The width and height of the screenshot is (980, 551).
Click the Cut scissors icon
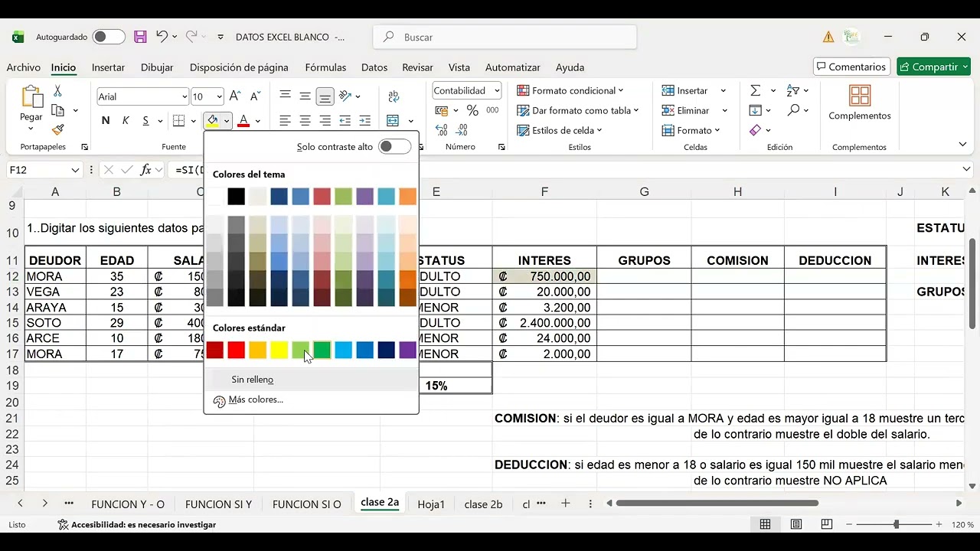click(x=57, y=92)
